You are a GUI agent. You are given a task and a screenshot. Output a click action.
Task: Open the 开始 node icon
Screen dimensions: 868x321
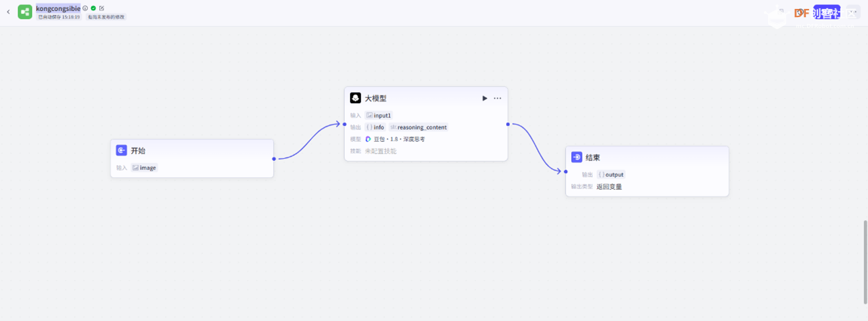(121, 151)
